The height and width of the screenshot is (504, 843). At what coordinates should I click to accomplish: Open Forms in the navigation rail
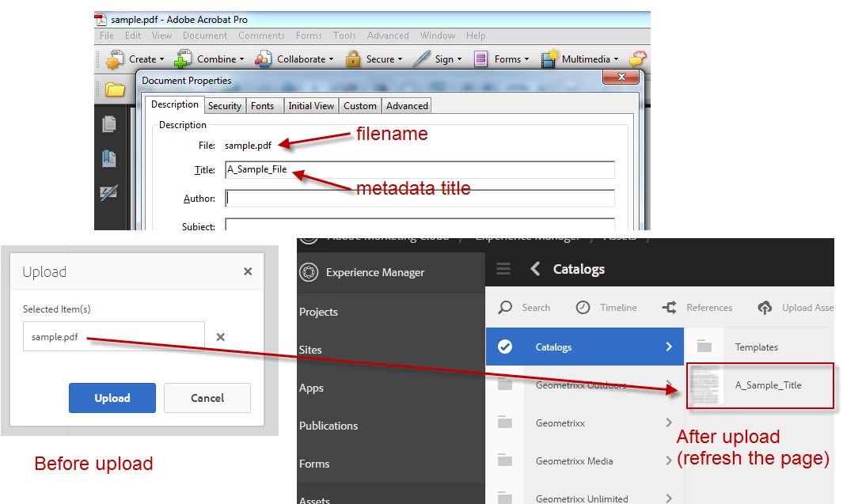[x=314, y=464]
